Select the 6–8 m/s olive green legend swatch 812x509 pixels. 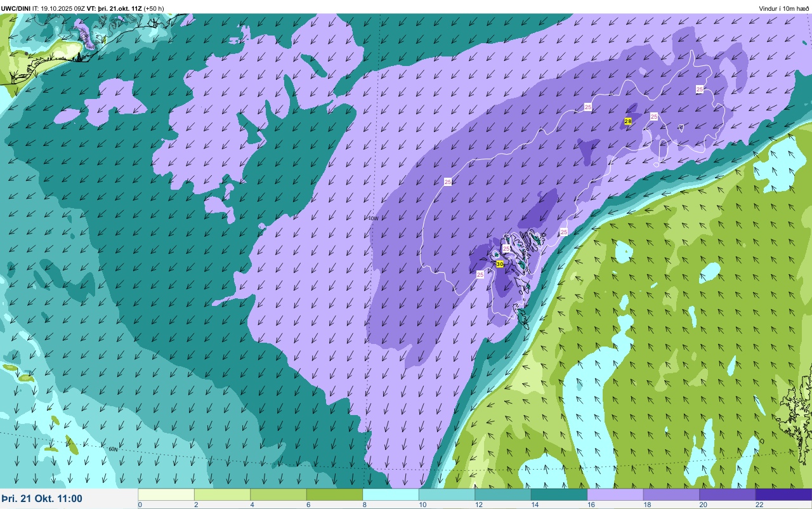pos(334,494)
